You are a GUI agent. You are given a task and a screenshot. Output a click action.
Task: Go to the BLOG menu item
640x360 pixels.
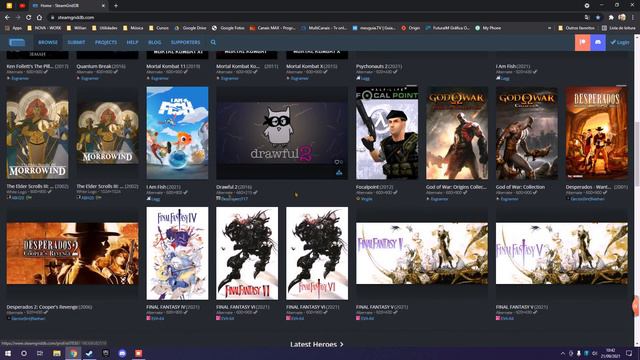154,42
